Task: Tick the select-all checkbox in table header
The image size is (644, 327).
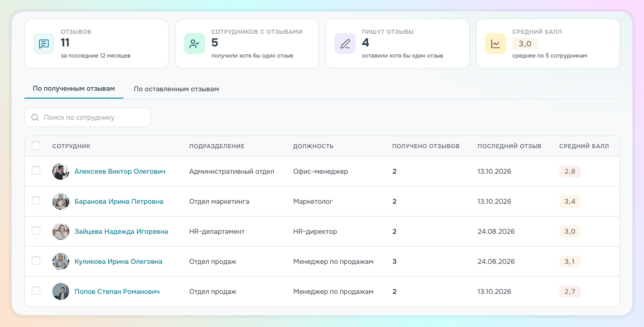Action: (x=36, y=145)
